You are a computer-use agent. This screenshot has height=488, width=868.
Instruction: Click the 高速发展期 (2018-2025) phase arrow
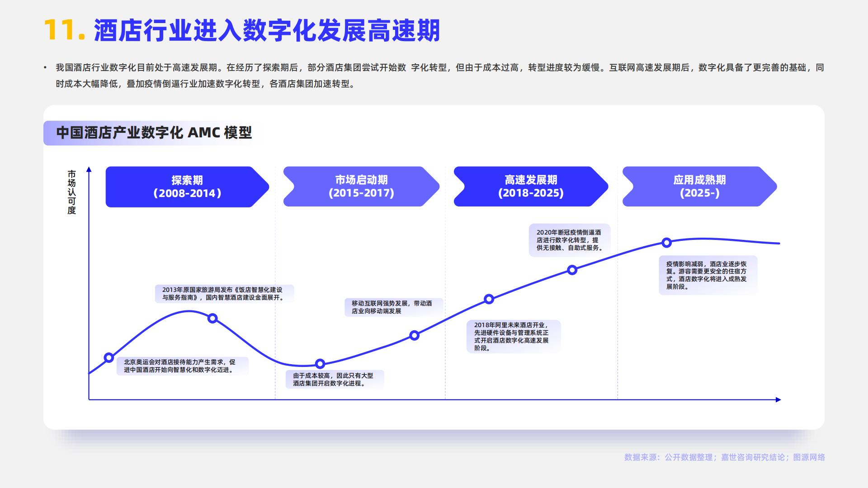click(x=531, y=186)
